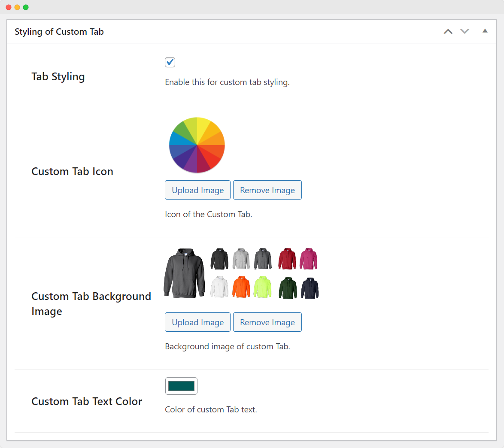Upload Image for Custom Tab Background
The height and width of the screenshot is (448, 504).
coord(197,322)
